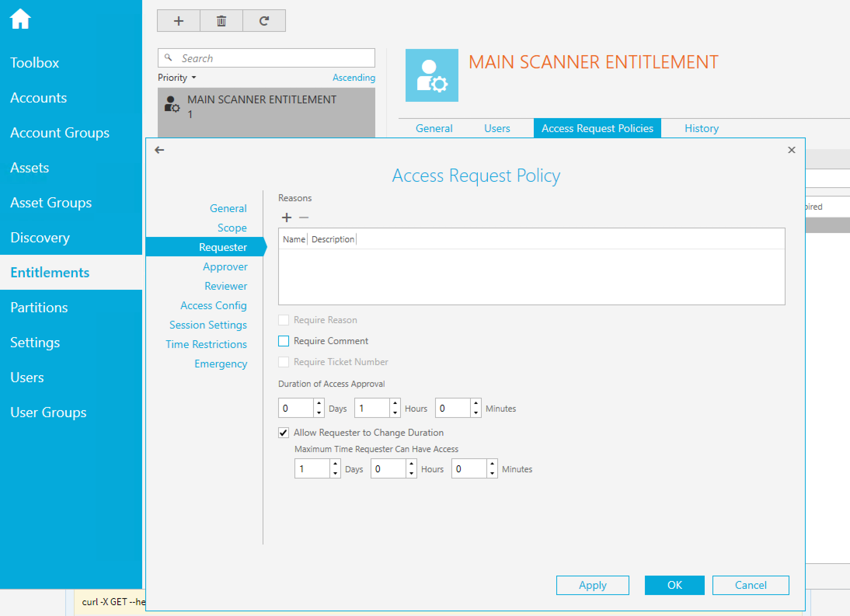Image resolution: width=850 pixels, height=616 pixels.
Task: Add a reason with the plus icon
Action: pyautogui.click(x=287, y=218)
